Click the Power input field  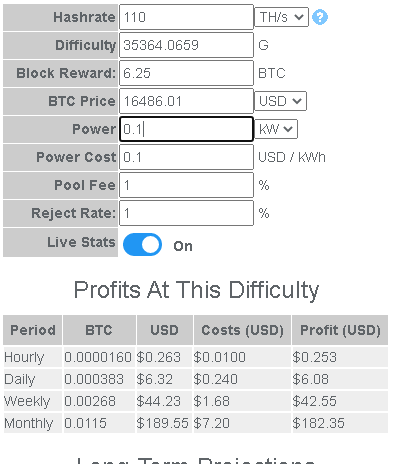(x=186, y=129)
